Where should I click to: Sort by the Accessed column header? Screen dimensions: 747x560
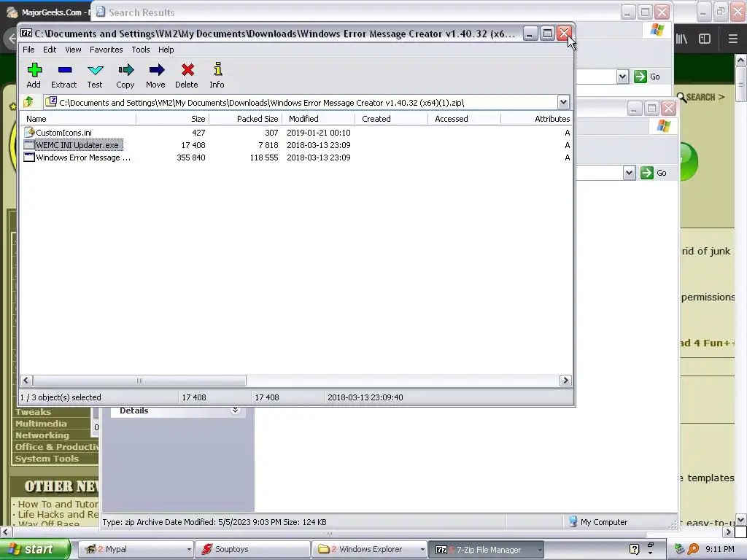click(x=464, y=119)
